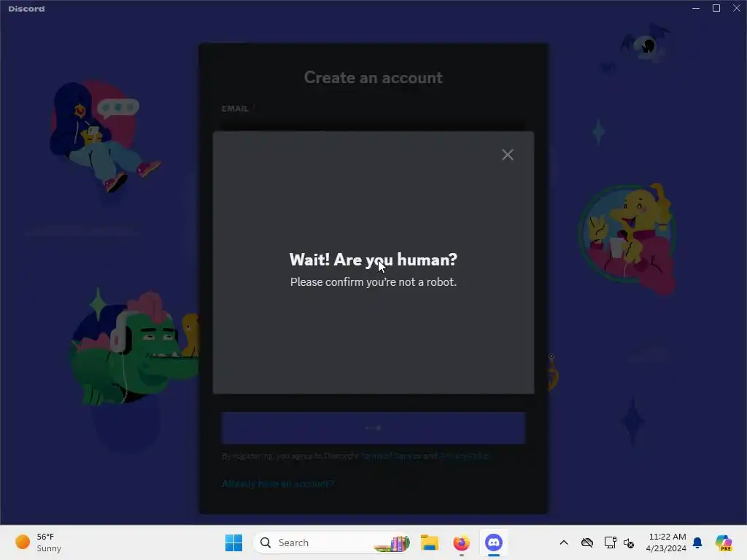Screen dimensions: 747x560
Task: Minimize the Discord window
Action: [x=696, y=8]
